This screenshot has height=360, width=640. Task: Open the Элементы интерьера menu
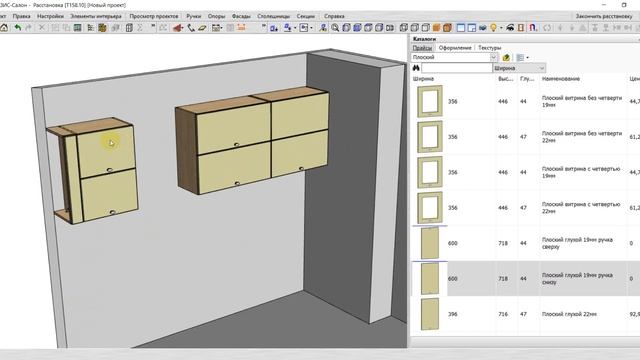tap(96, 16)
